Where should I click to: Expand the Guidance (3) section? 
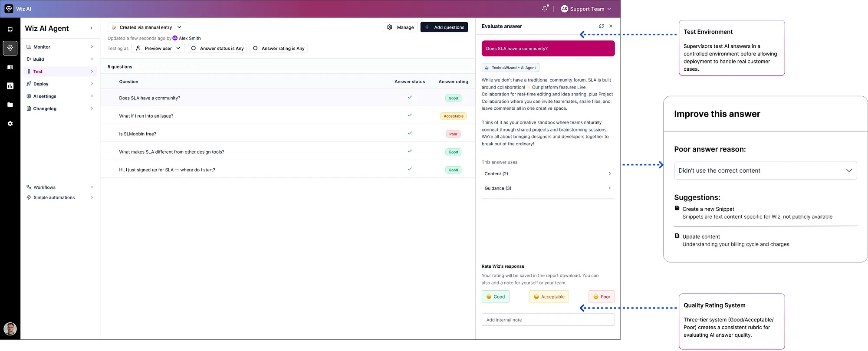point(548,188)
